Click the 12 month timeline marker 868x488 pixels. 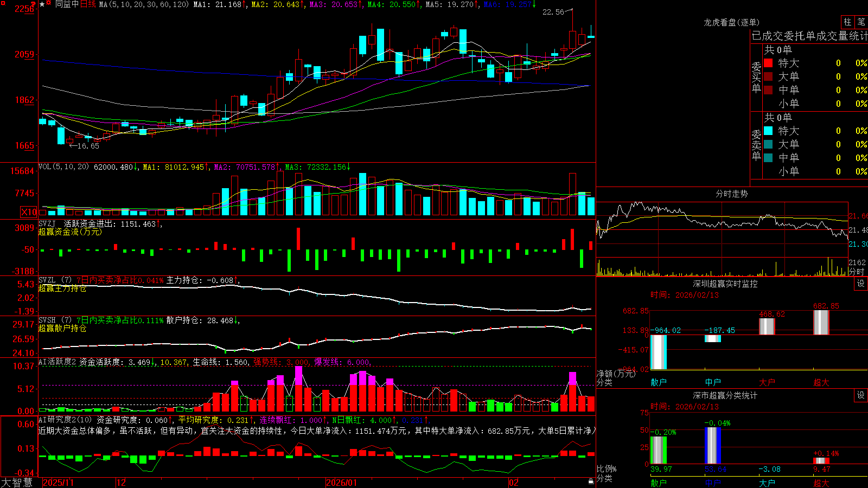[x=122, y=483]
